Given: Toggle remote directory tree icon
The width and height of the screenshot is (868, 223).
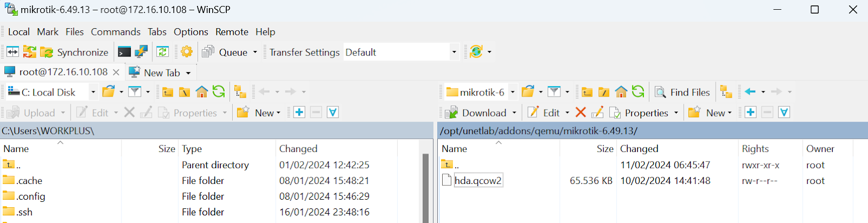Looking at the screenshot, I should point(726,92).
